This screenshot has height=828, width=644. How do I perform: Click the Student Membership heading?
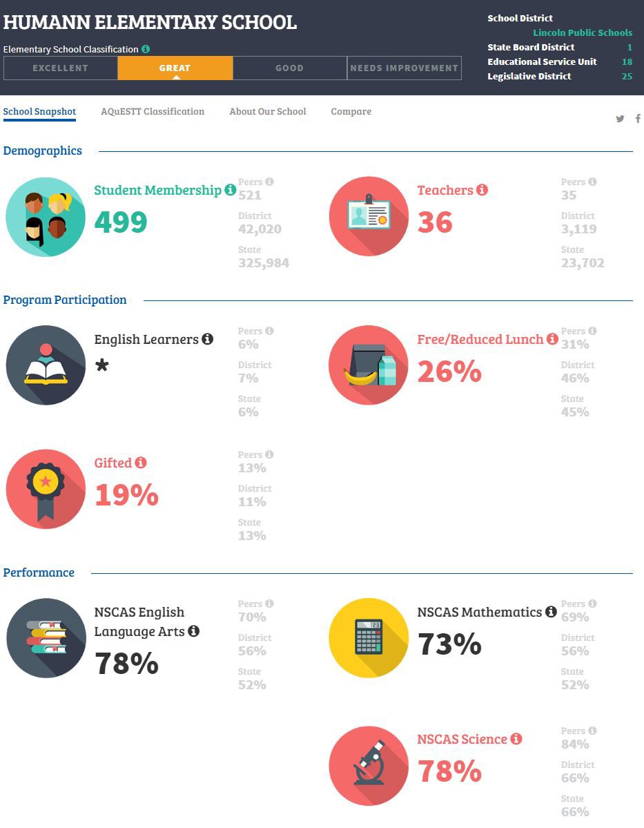(158, 190)
